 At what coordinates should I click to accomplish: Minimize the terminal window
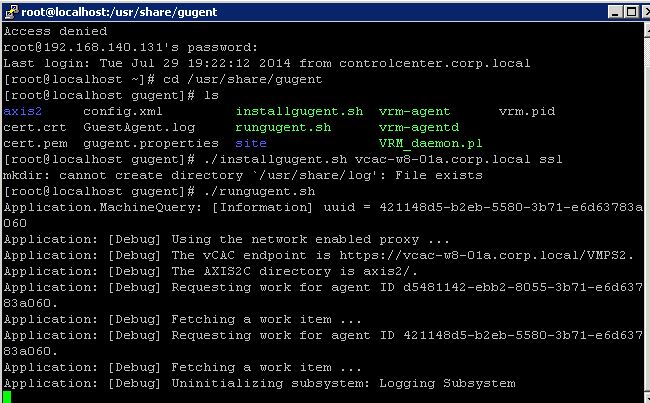(x=615, y=12)
